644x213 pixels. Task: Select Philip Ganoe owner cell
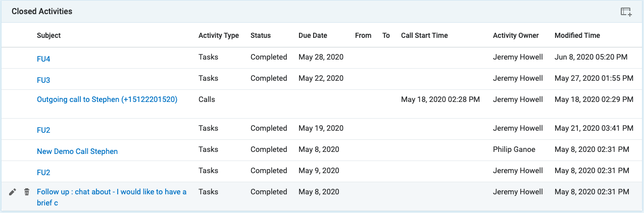point(514,149)
